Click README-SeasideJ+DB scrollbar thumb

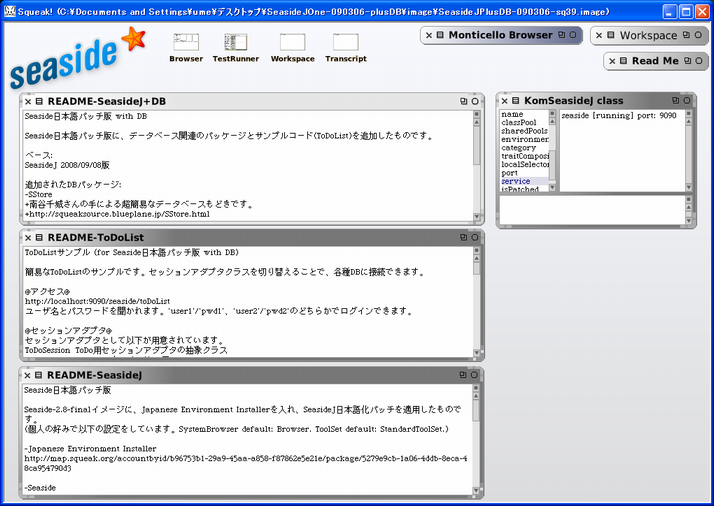(x=477, y=145)
